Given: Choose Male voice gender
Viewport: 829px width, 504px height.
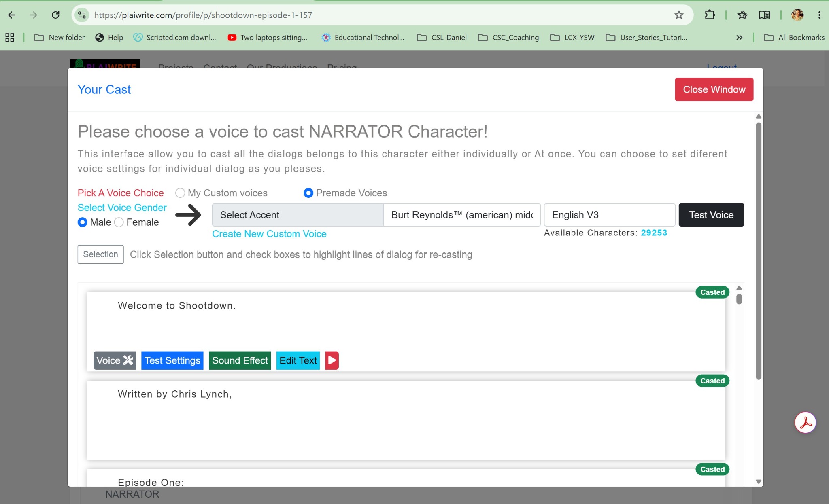Looking at the screenshot, I should [x=82, y=222].
